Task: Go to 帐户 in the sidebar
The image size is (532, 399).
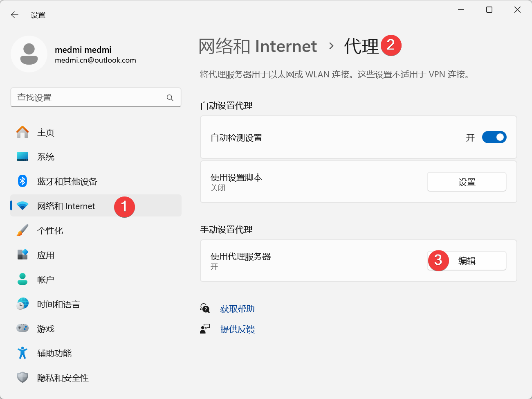Action: 45,280
